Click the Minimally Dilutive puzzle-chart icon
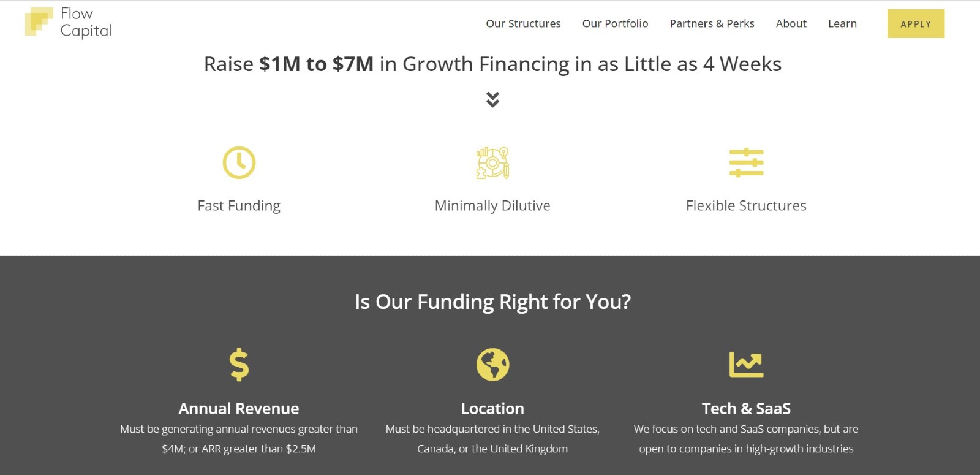980x475 pixels. point(492,163)
